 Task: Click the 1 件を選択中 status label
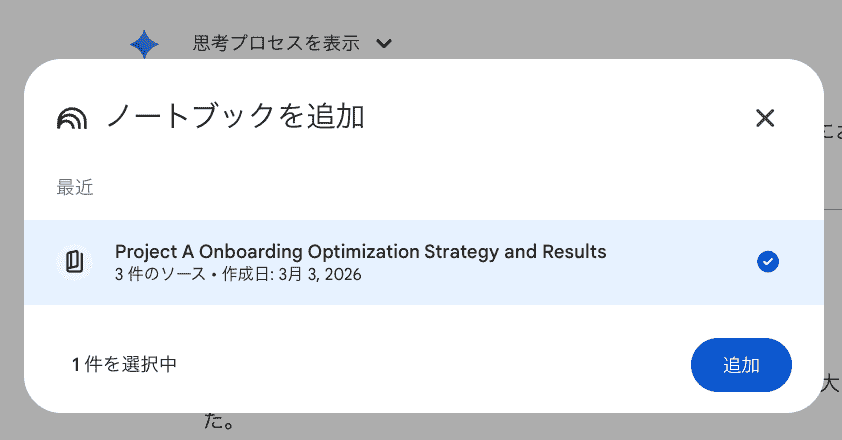(x=125, y=365)
